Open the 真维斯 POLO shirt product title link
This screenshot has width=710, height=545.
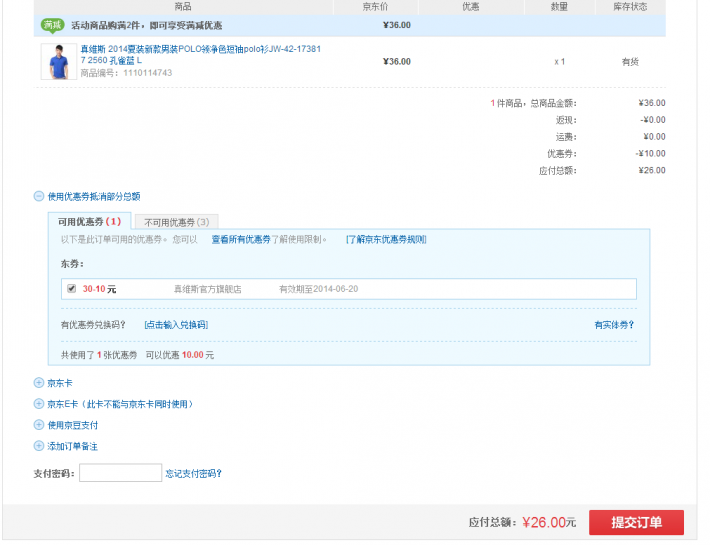(200, 49)
